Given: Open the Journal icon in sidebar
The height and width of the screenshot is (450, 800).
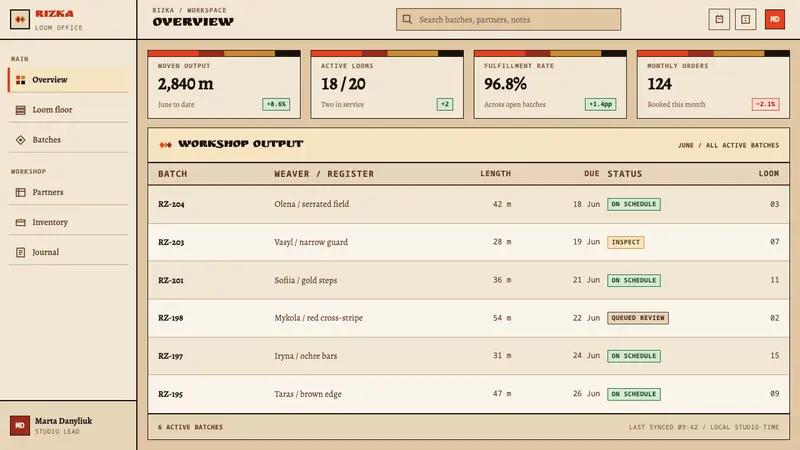Looking at the screenshot, I should 20,252.
